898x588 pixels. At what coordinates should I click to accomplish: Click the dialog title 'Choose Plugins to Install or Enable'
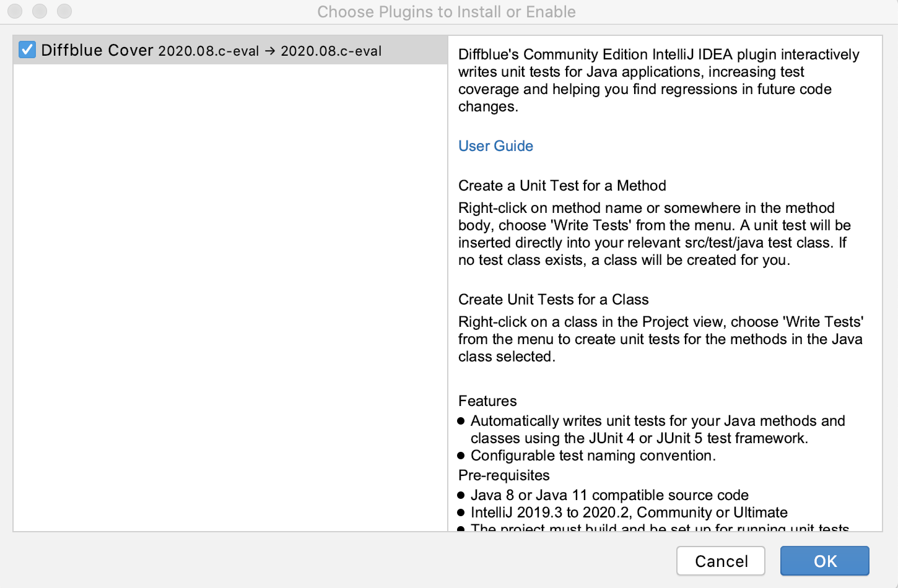pyautogui.click(x=446, y=12)
